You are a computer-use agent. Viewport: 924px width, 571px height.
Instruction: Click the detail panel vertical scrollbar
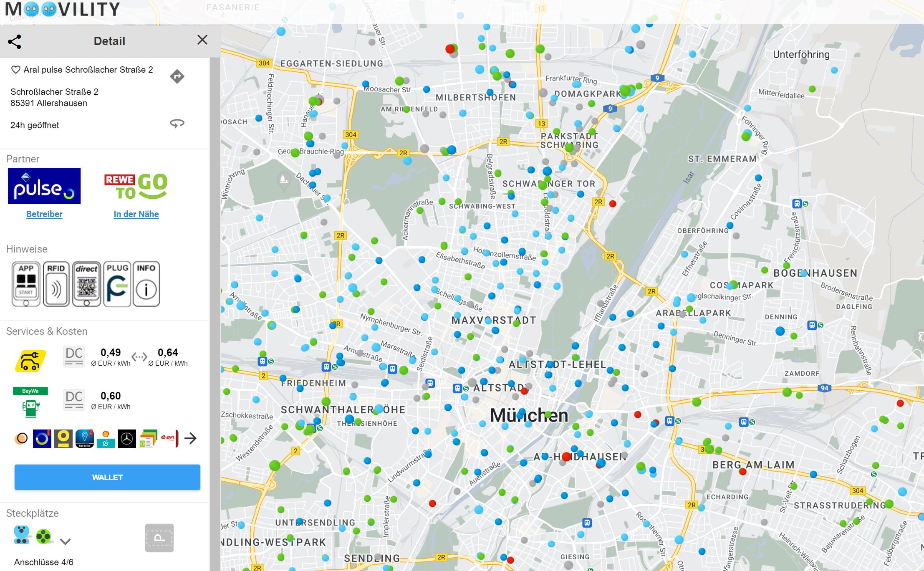click(x=215, y=292)
